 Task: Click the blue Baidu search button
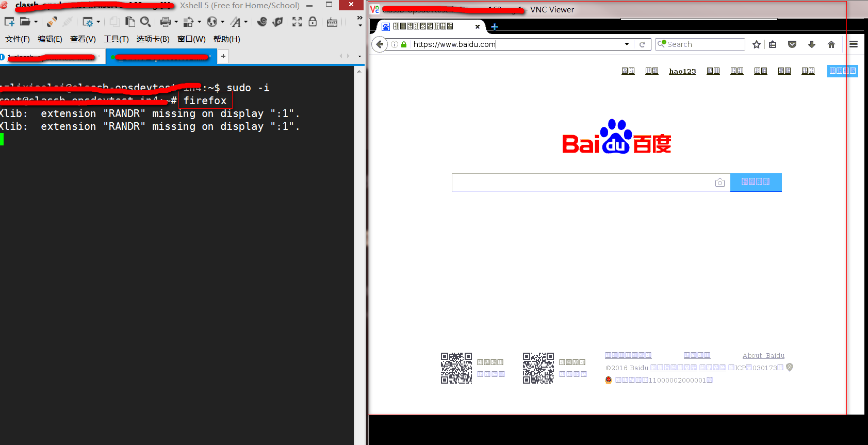[756, 182]
